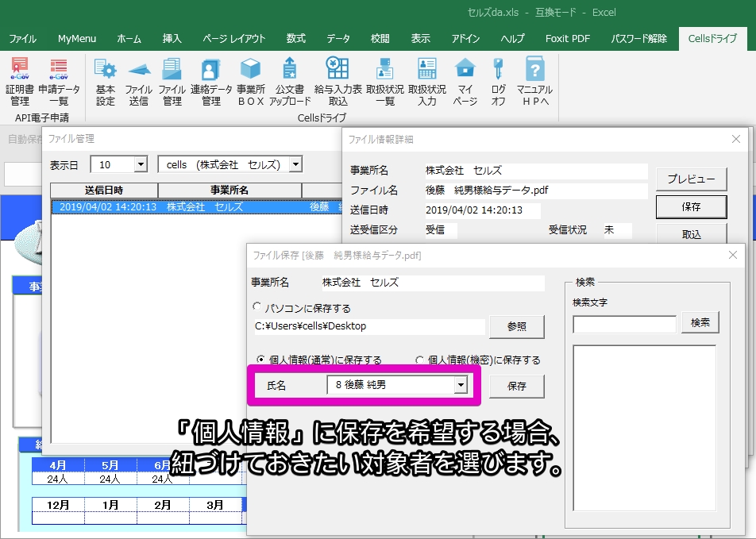Open 申請データ一覧 e-Gov list icon
Viewport: 756px width, 539px height.
coord(59,82)
